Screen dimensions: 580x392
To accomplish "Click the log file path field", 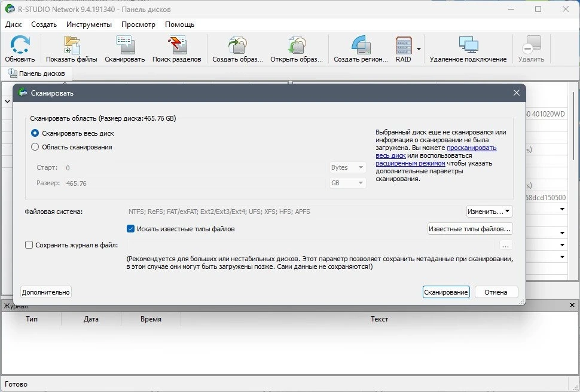I will [x=312, y=245].
